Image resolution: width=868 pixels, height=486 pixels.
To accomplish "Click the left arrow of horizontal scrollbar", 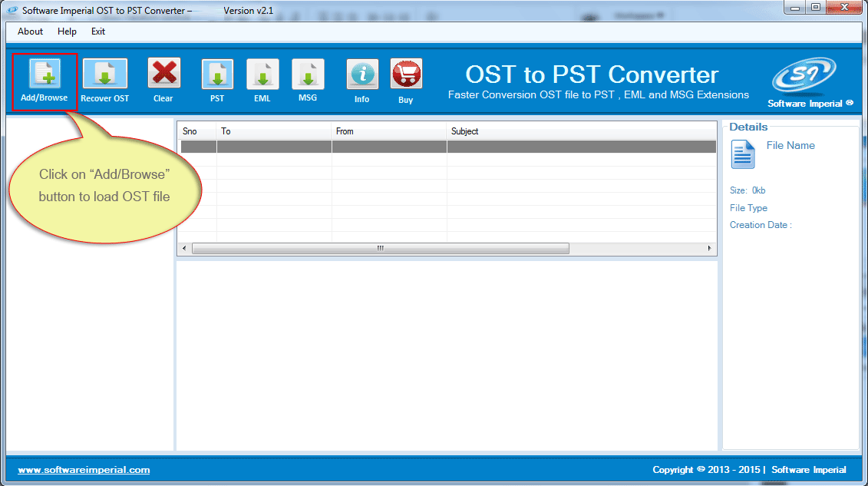I will 184,249.
